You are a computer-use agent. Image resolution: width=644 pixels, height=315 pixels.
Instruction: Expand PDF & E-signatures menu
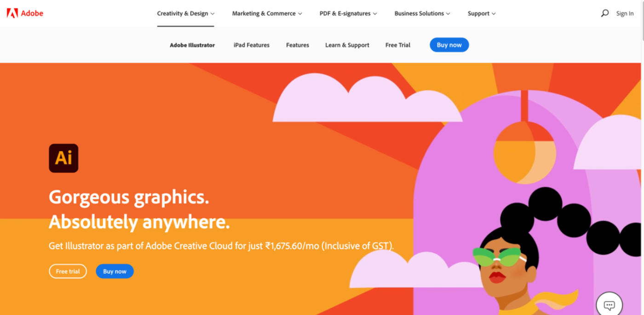pyautogui.click(x=348, y=13)
